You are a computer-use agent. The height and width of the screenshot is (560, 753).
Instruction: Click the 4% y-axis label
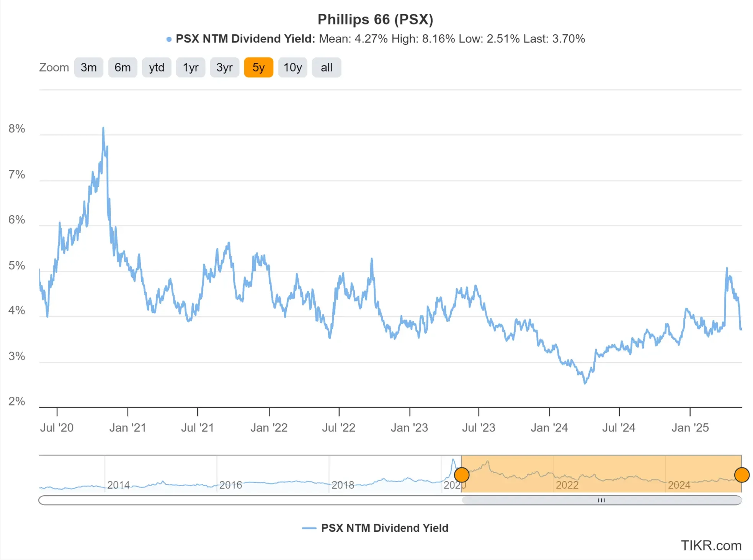point(17,311)
